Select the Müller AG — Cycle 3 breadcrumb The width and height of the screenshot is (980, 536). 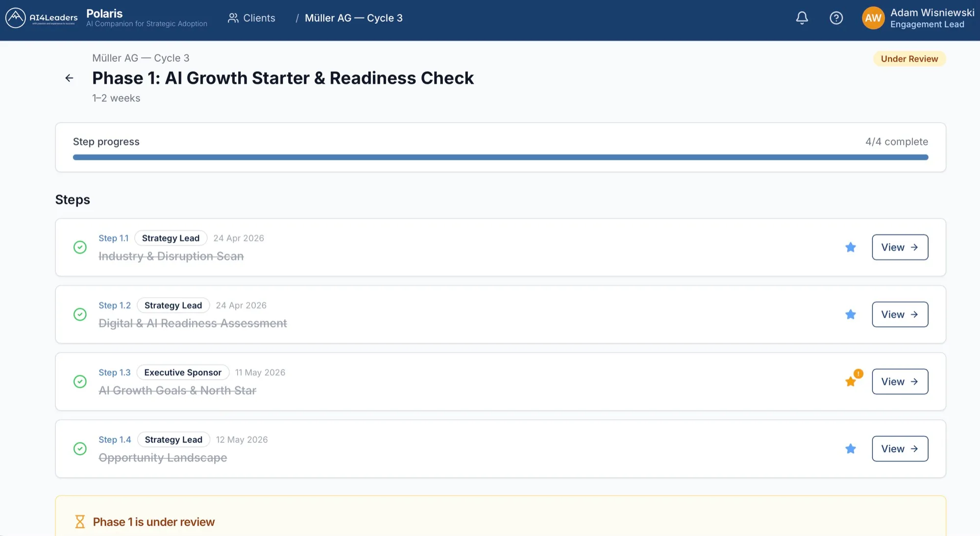[x=353, y=18]
